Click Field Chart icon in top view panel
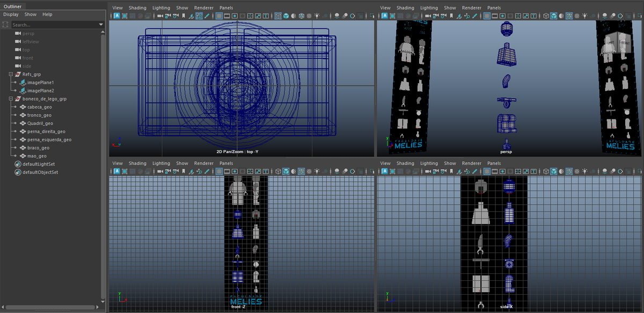 [250, 16]
